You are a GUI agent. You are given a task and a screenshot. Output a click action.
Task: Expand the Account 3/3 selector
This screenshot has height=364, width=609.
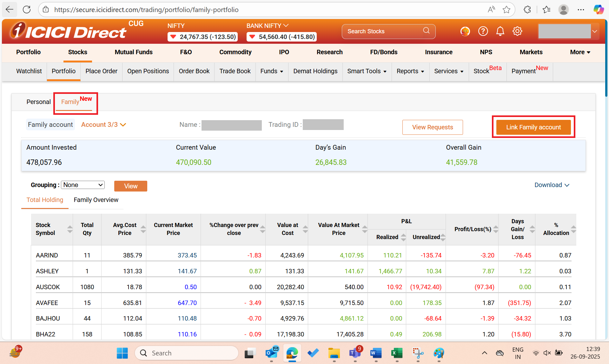pyautogui.click(x=103, y=125)
